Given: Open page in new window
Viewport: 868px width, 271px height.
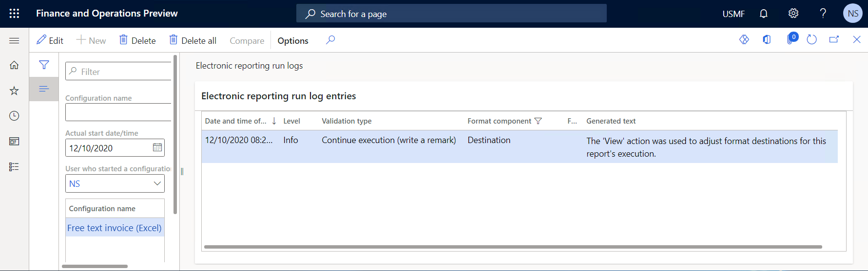Looking at the screenshot, I should tap(834, 40).
